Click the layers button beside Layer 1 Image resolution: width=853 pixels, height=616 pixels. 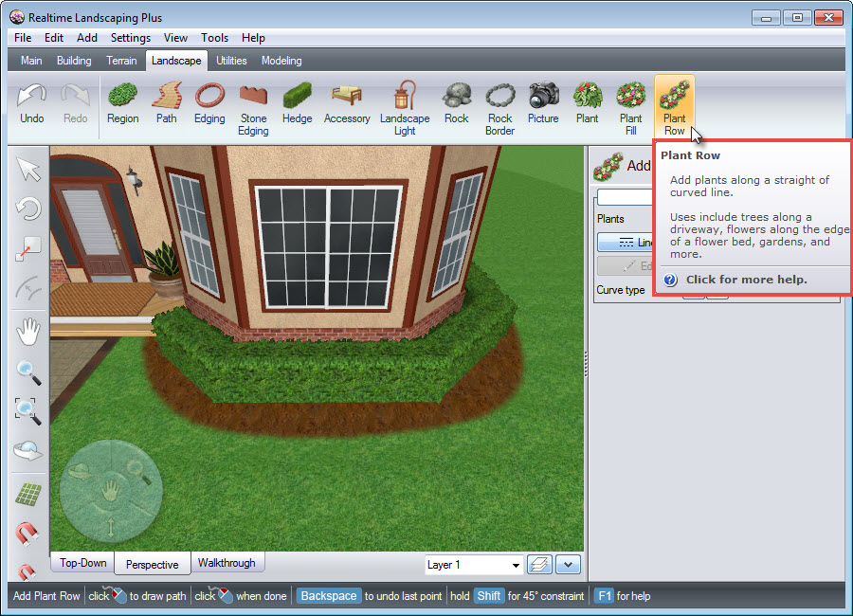[x=539, y=564]
